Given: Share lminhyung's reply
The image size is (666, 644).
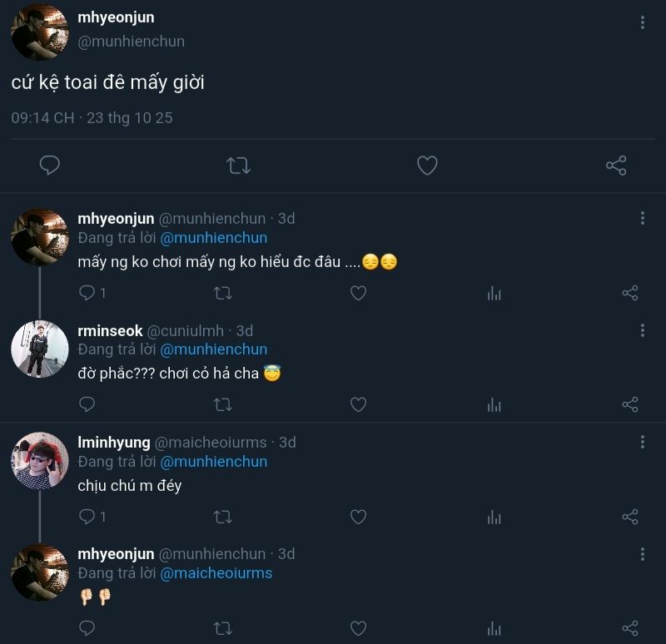Looking at the screenshot, I should click(630, 517).
